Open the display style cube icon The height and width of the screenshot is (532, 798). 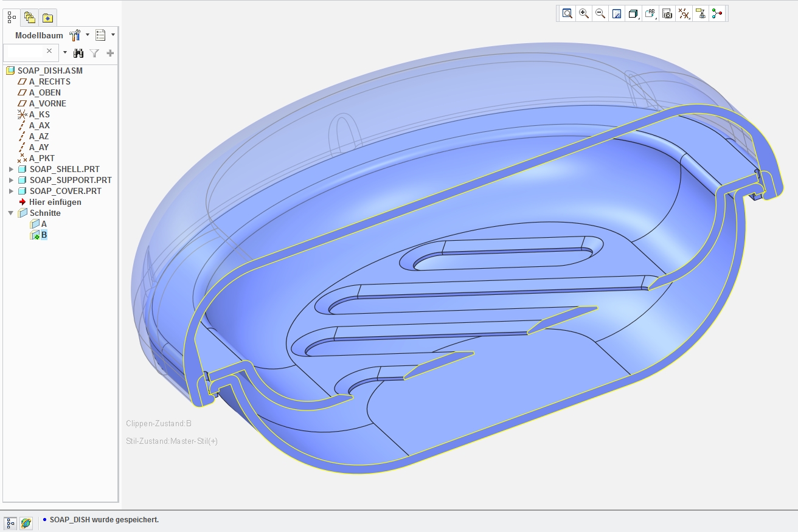633,13
